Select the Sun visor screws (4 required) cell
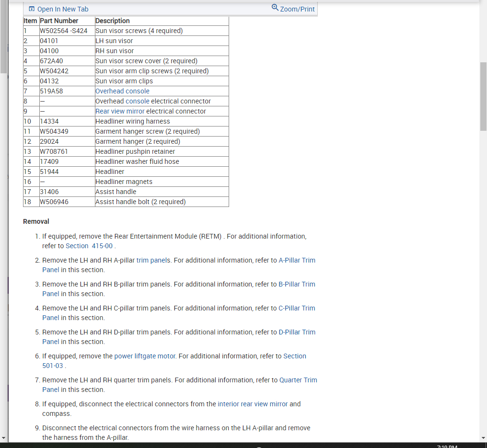487x448 pixels. coord(162,31)
